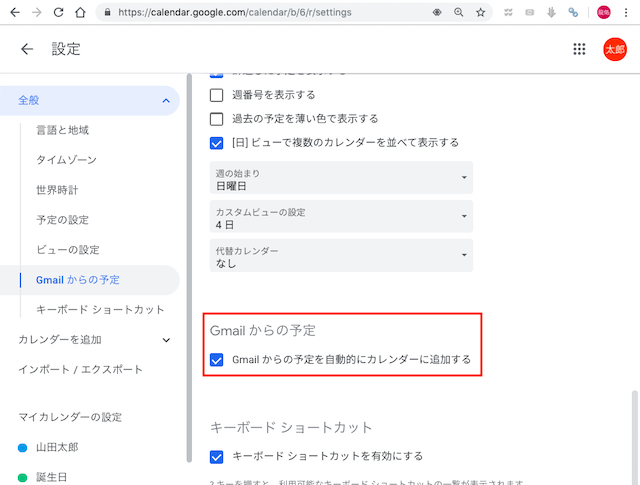Viewport: 640px width, 485px height.
Task: Open the カスタムビューの設定 dropdown
Action: 341,216
